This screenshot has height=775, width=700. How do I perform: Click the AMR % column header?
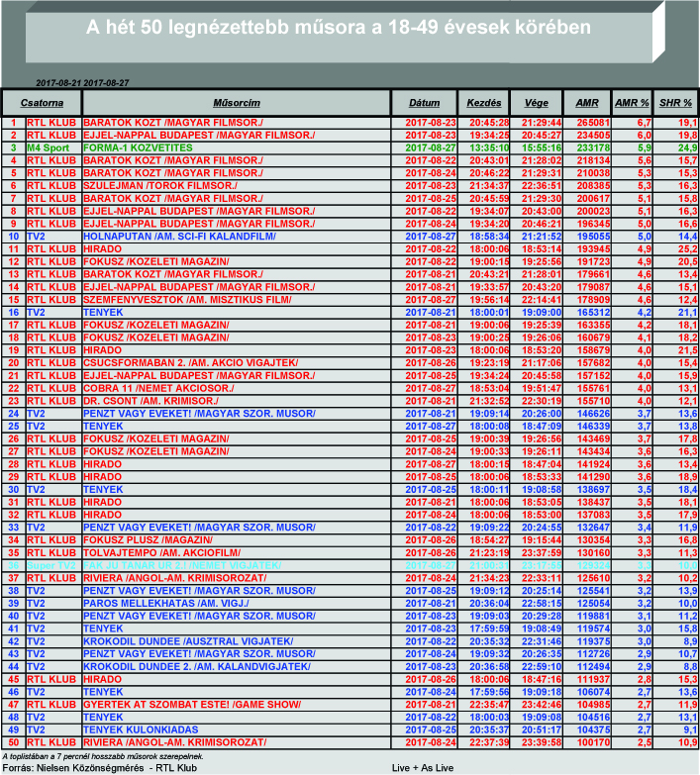click(632, 103)
